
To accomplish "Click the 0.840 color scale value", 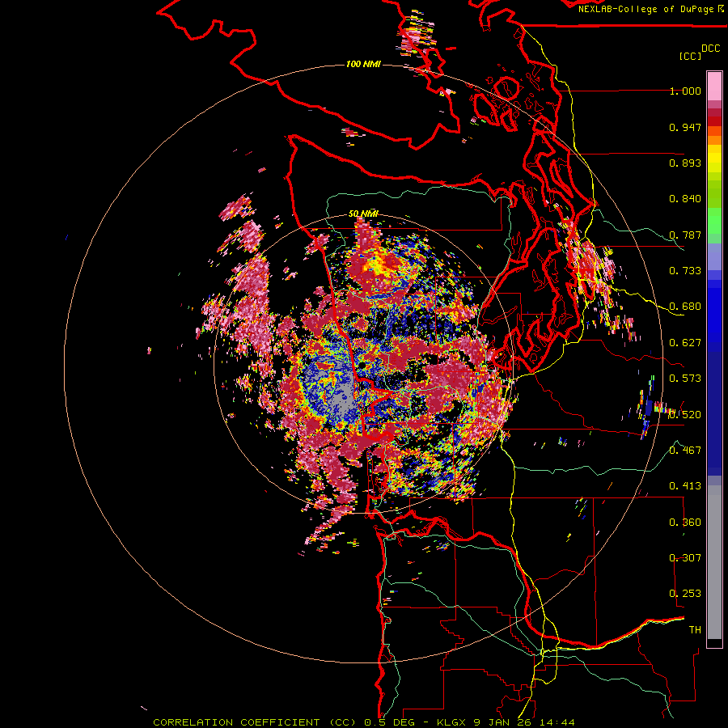I will [x=685, y=199].
